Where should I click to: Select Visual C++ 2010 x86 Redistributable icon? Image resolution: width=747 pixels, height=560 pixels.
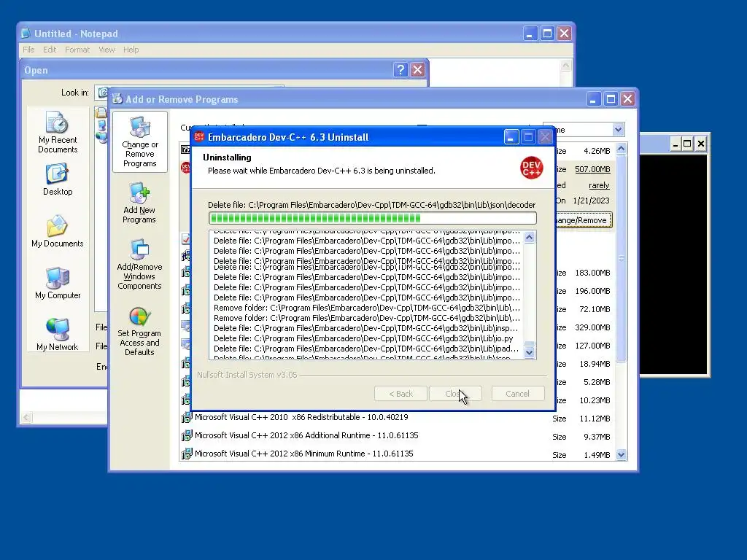tap(186, 418)
